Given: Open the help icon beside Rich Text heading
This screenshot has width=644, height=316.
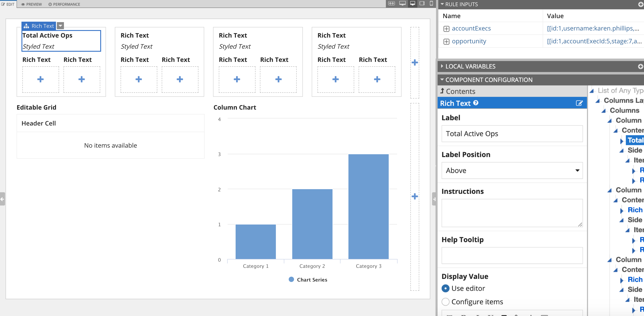Looking at the screenshot, I should (x=476, y=103).
